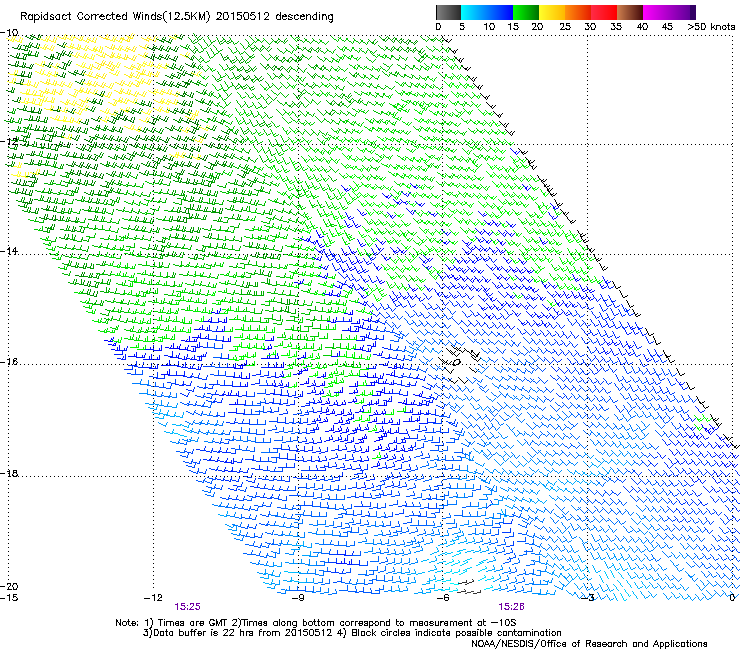Click the '>50 knots' legend label
This screenshot has height=650, width=740.
click(711, 27)
